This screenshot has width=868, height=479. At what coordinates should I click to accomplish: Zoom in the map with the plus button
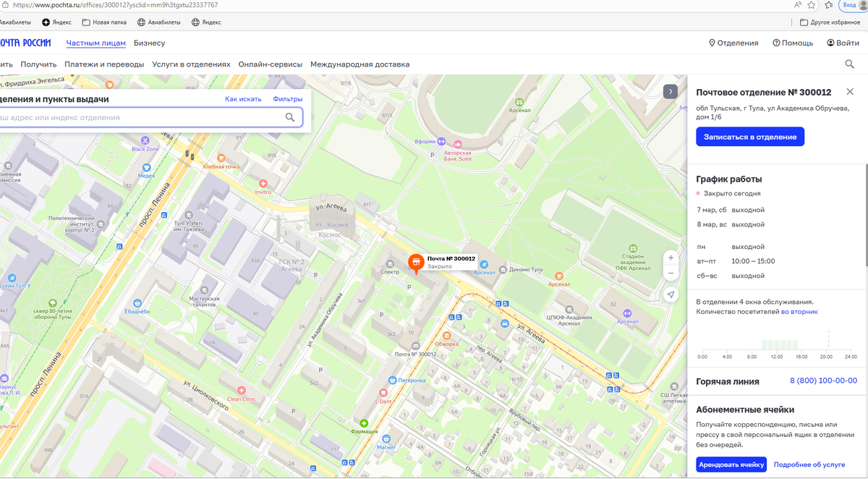[671, 258]
